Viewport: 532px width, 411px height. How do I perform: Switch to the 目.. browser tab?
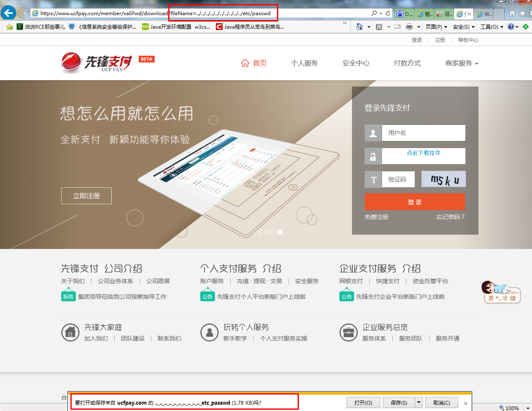coord(444,14)
